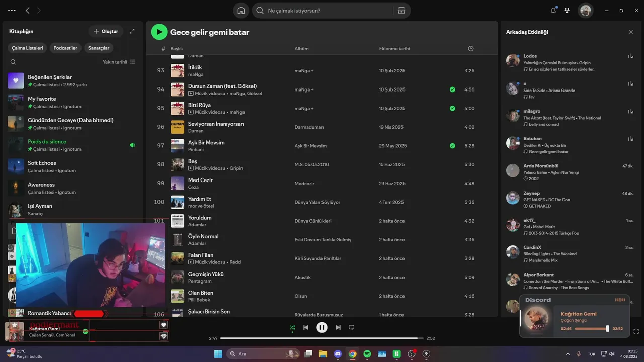Open the Awareness playlist
This screenshot has width=644, height=362.
[x=72, y=188]
